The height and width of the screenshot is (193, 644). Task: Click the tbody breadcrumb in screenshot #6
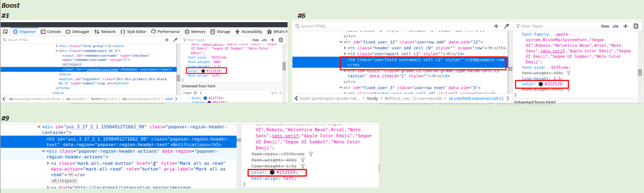click(372, 98)
